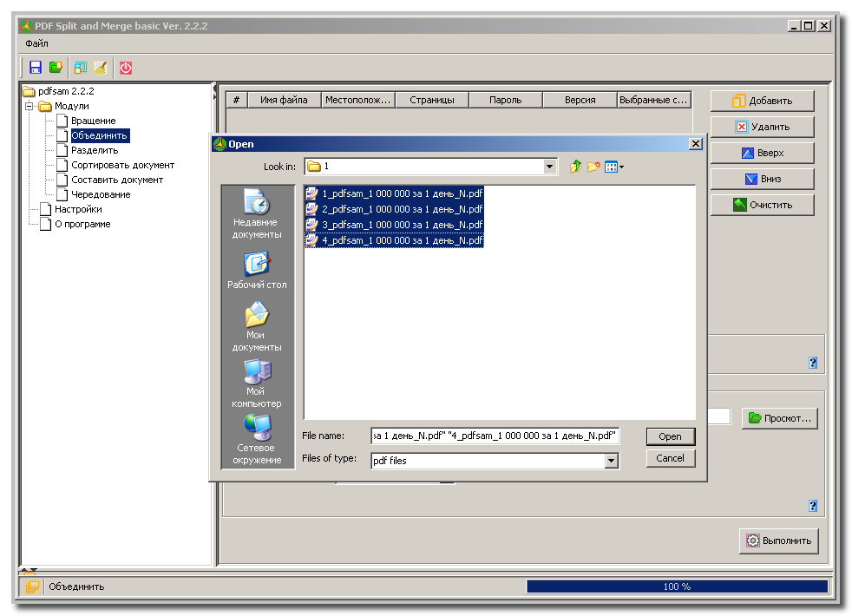Click Вверх button to move up

[762, 153]
